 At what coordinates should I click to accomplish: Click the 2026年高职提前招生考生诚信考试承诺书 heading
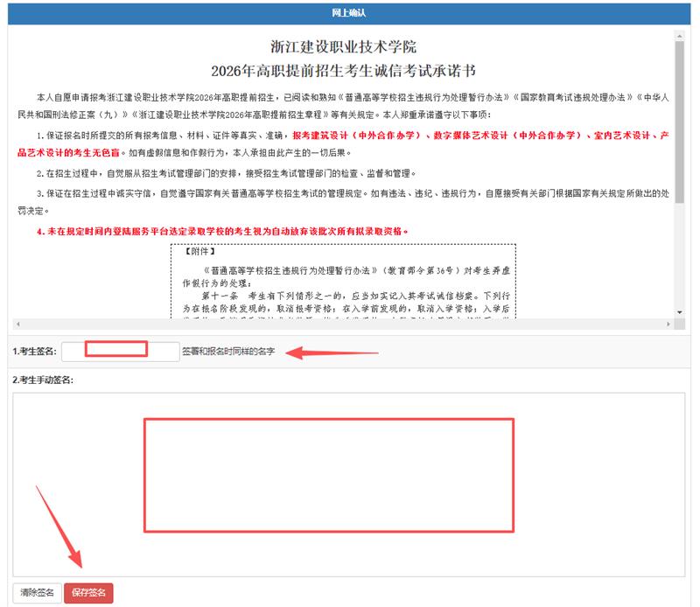coord(344,70)
